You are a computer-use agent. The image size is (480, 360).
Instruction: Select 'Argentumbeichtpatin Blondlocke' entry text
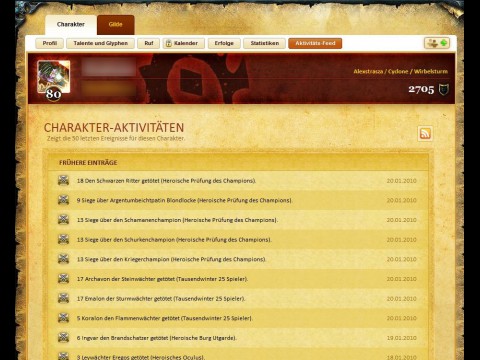[184, 201]
